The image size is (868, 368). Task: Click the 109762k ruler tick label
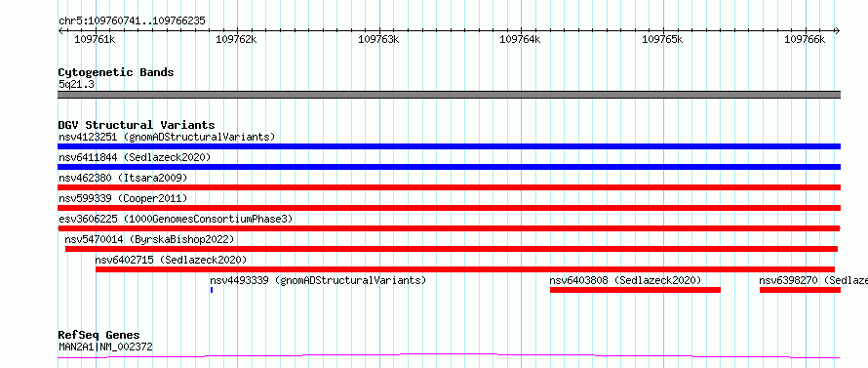(236, 39)
